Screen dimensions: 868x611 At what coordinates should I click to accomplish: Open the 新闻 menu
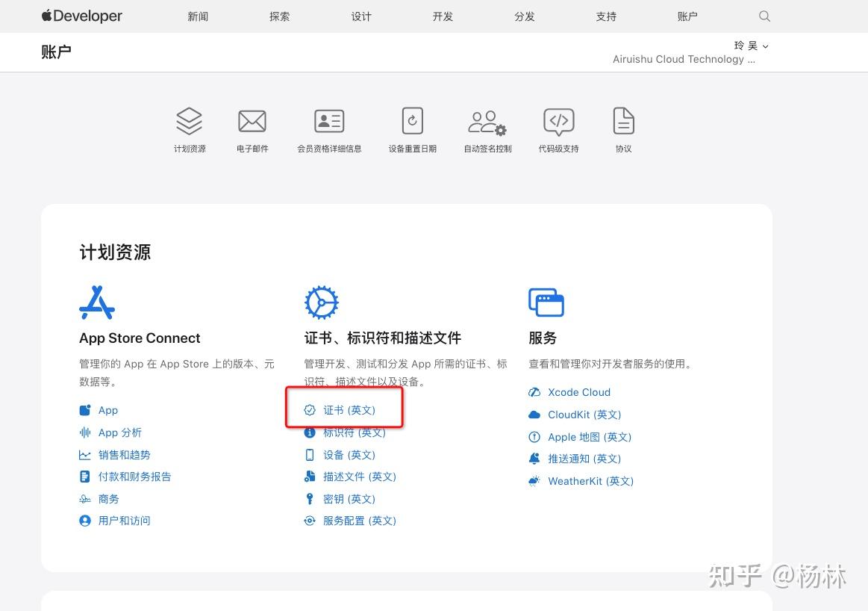point(198,16)
